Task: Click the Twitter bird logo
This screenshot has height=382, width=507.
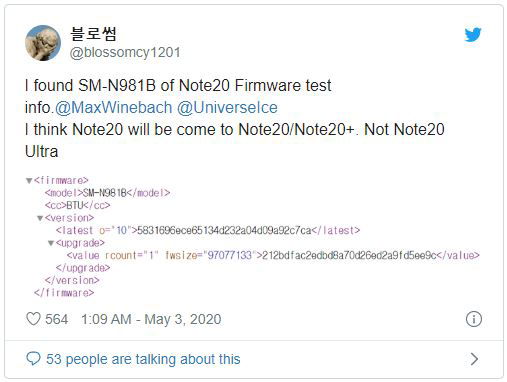Action: 473,35
